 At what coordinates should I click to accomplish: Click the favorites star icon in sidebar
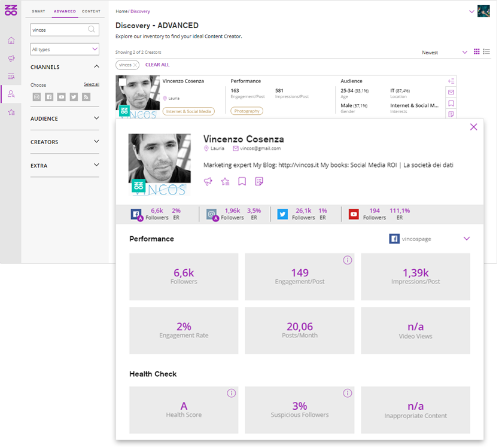[11, 112]
